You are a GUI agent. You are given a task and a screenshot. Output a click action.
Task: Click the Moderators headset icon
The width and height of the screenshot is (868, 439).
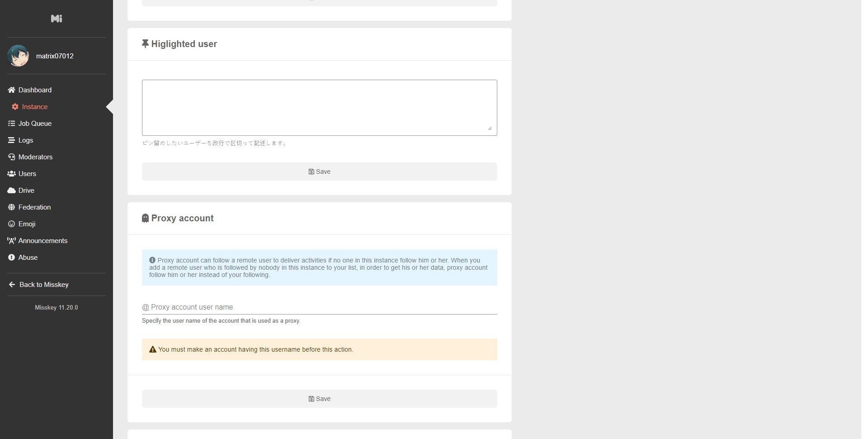(x=12, y=157)
